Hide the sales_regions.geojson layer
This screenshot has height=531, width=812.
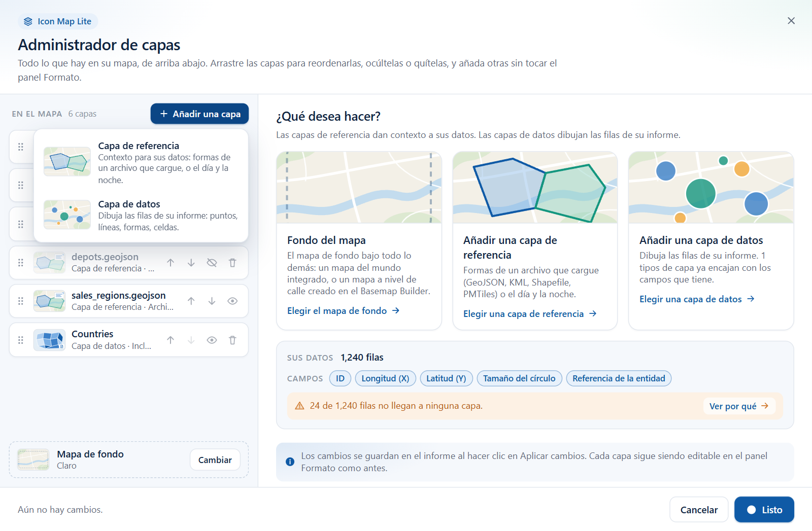(232, 301)
